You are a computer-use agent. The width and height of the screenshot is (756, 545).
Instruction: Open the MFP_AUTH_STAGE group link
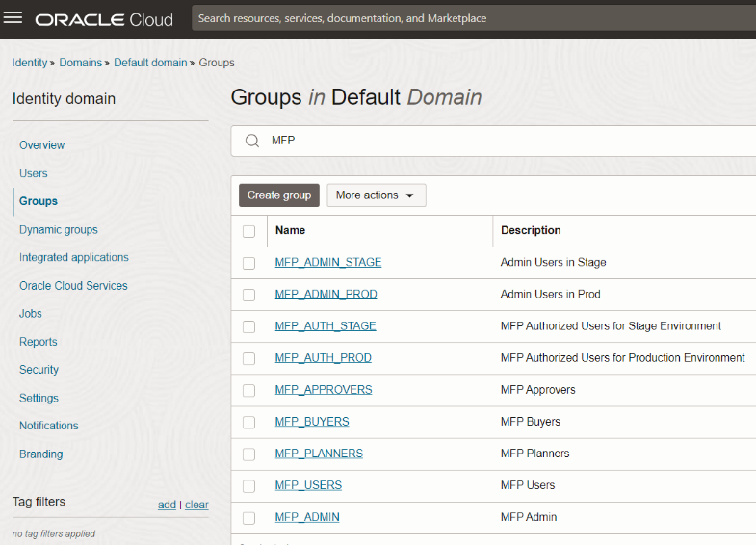326,325
